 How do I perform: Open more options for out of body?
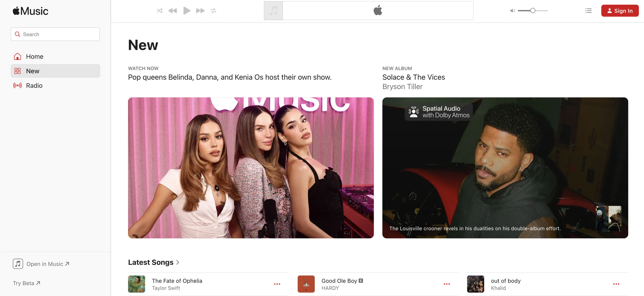(x=616, y=284)
